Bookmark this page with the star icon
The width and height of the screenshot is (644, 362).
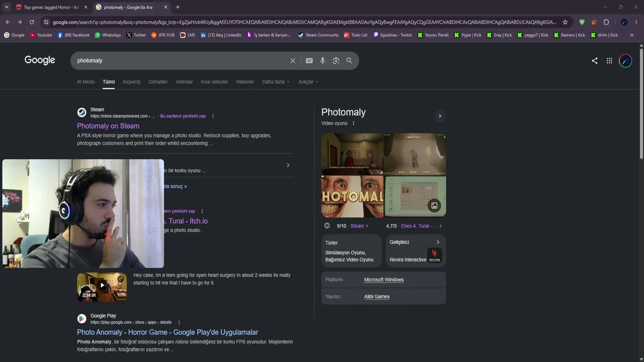[x=565, y=22]
